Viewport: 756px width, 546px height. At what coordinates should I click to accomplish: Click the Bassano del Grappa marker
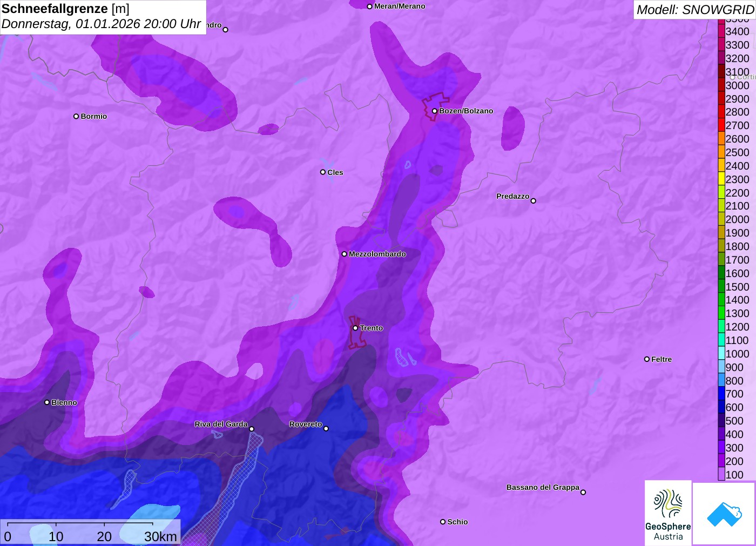coord(583,492)
